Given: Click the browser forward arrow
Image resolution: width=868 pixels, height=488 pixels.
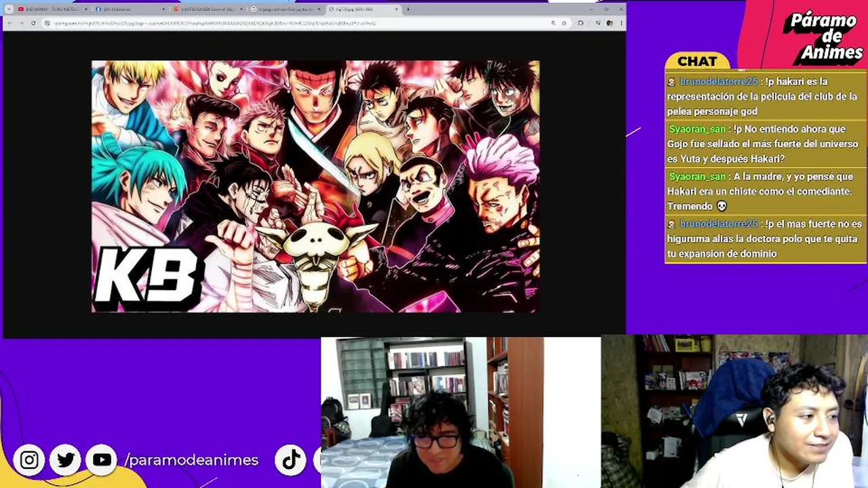Looking at the screenshot, I should point(21,23).
